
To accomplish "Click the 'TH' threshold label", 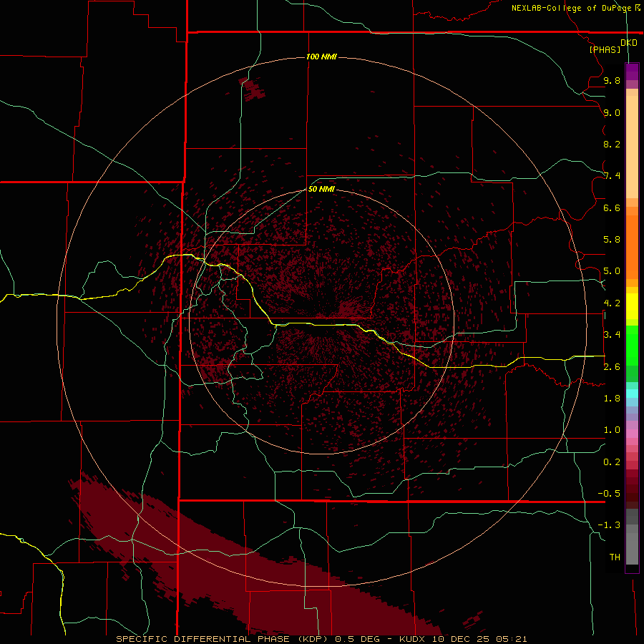I will (615, 557).
